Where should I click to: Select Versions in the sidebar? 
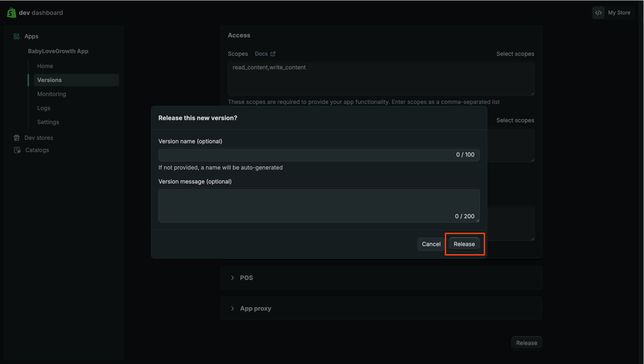click(49, 80)
